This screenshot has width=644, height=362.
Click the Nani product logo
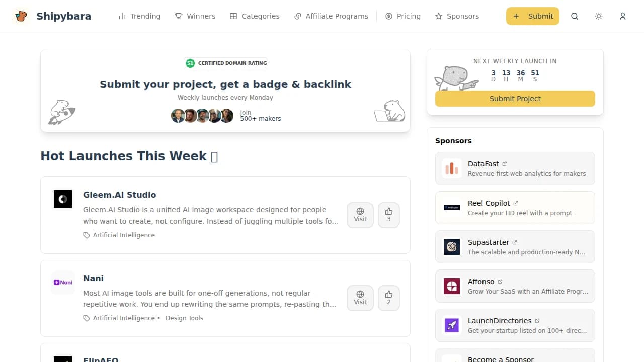(62, 282)
